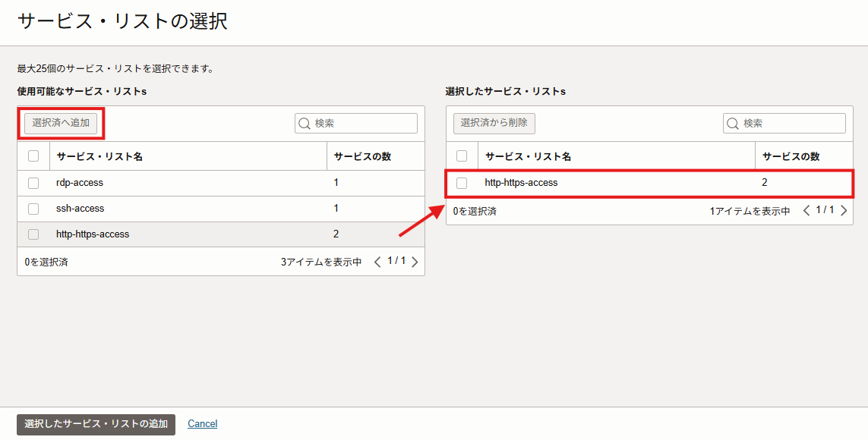Image resolution: width=868 pixels, height=440 pixels.
Task: Focus the search field for selected lists
Action: (791, 124)
